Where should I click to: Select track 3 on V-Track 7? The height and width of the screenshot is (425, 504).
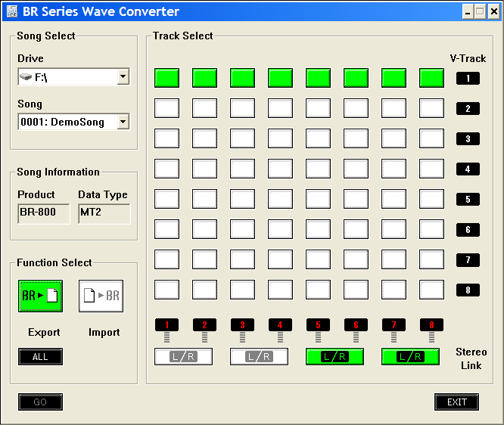[242, 259]
